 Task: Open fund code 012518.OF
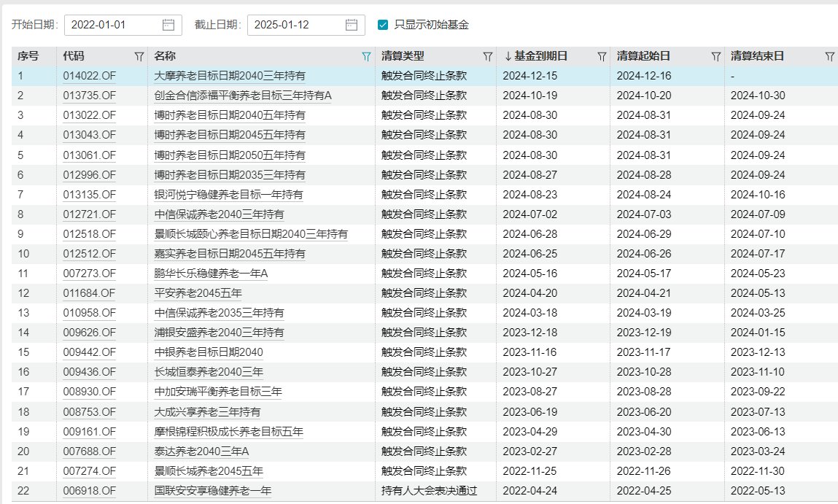(x=89, y=235)
